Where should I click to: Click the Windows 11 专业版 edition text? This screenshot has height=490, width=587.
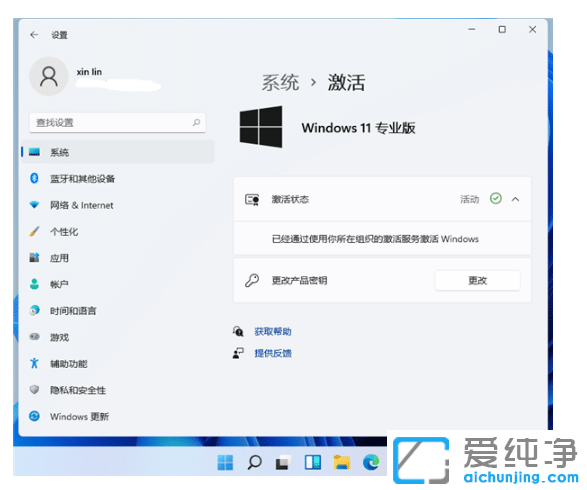(x=358, y=128)
